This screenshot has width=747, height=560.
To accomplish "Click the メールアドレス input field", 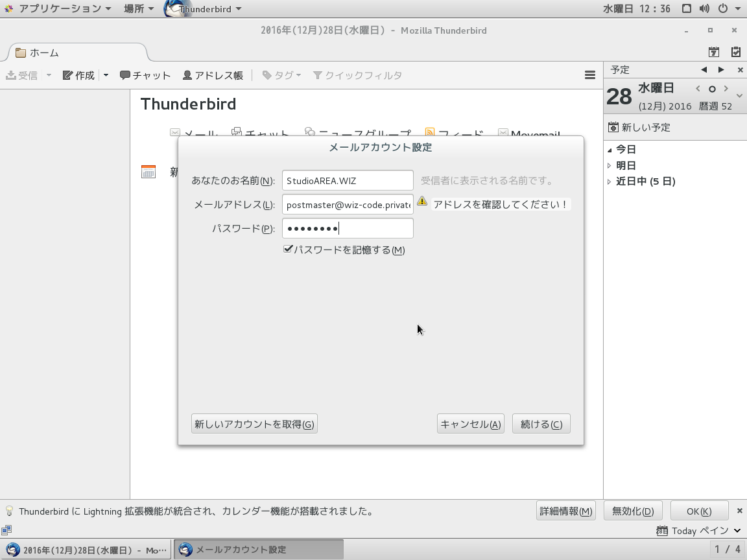I will (x=348, y=205).
